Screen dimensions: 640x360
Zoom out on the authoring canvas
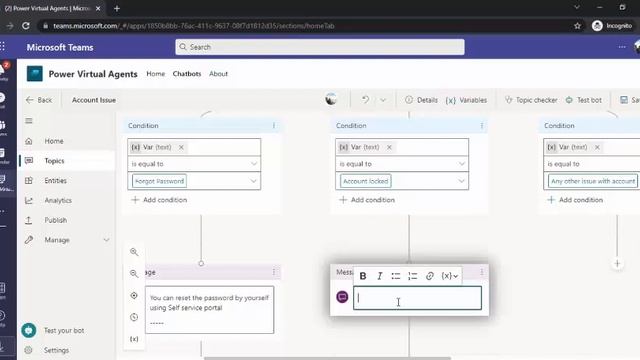tap(134, 273)
